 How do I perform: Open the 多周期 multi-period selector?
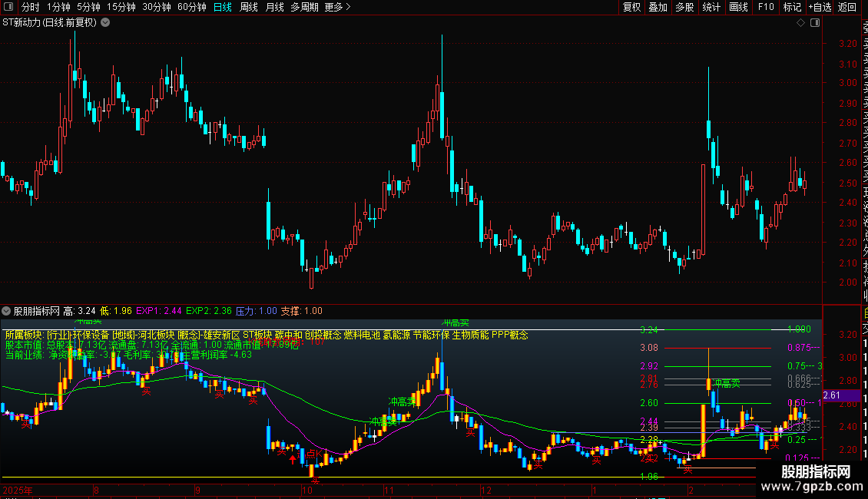click(x=304, y=7)
